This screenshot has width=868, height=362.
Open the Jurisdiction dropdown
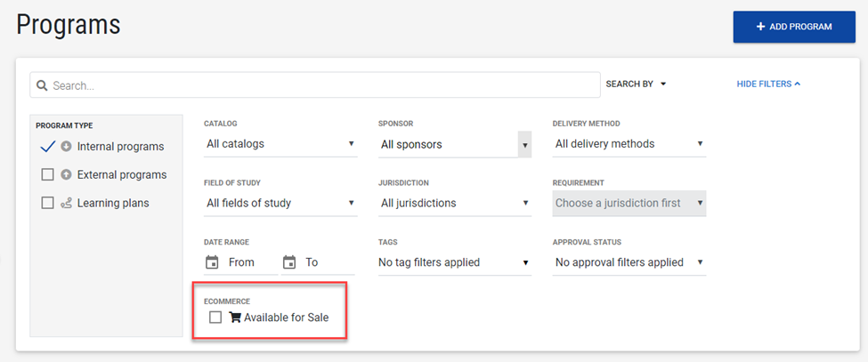tap(454, 204)
